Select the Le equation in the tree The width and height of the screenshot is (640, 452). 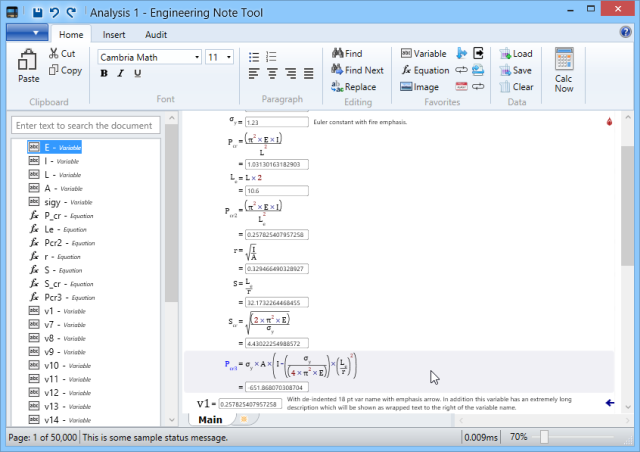[x=58, y=229]
